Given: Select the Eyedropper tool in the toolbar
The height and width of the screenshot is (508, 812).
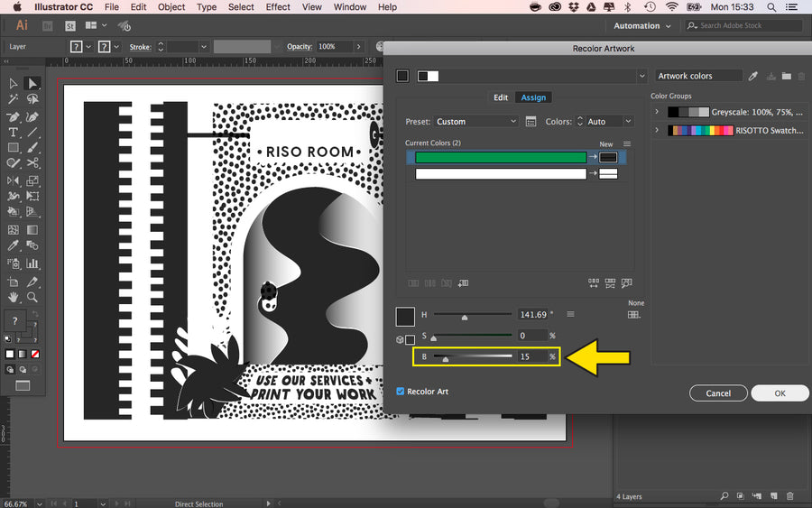Looking at the screenshot, I should (x=13, y=245).
